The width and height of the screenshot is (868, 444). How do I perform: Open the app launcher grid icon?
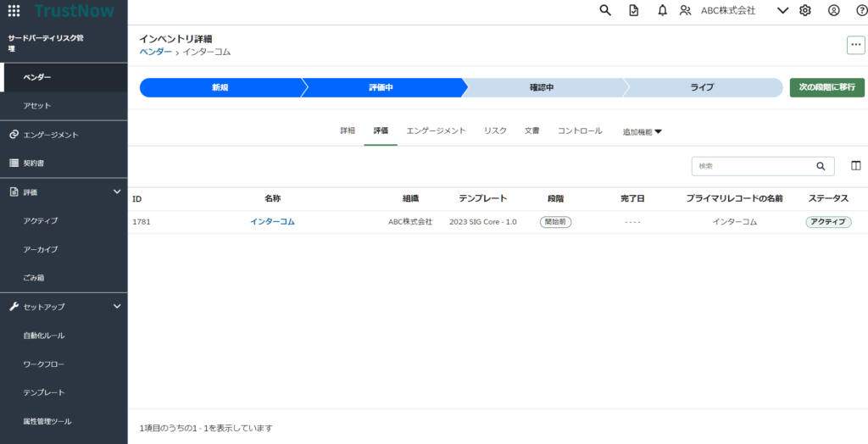click(x=14, y=11)
